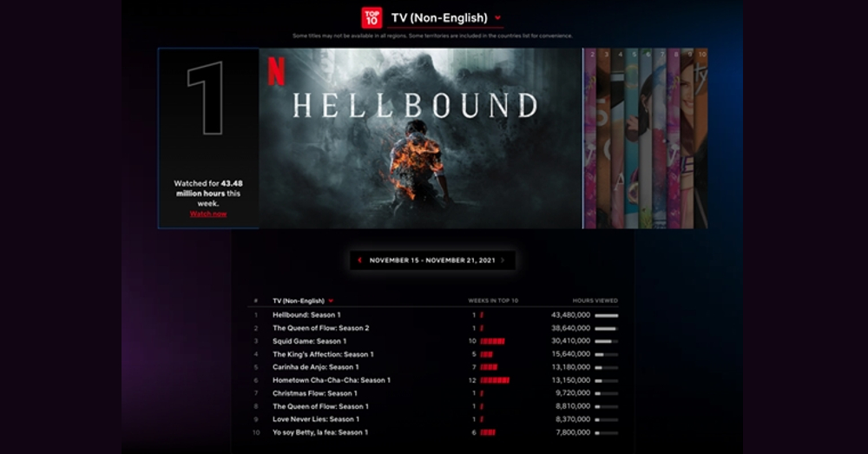Select the rank 10 poster strip
868x454 pixels.
pyautogui.click(x=700, y=138)
